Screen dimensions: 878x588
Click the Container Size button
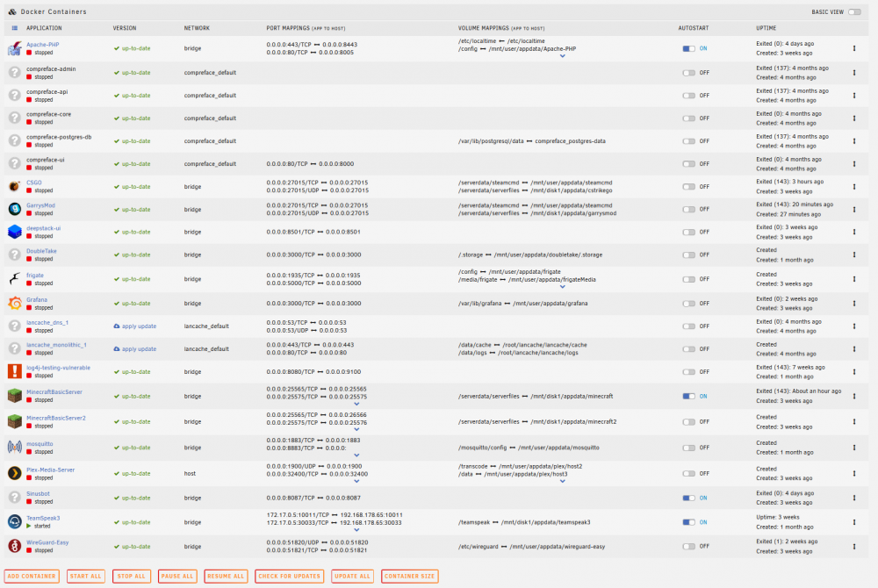(409, 577)
